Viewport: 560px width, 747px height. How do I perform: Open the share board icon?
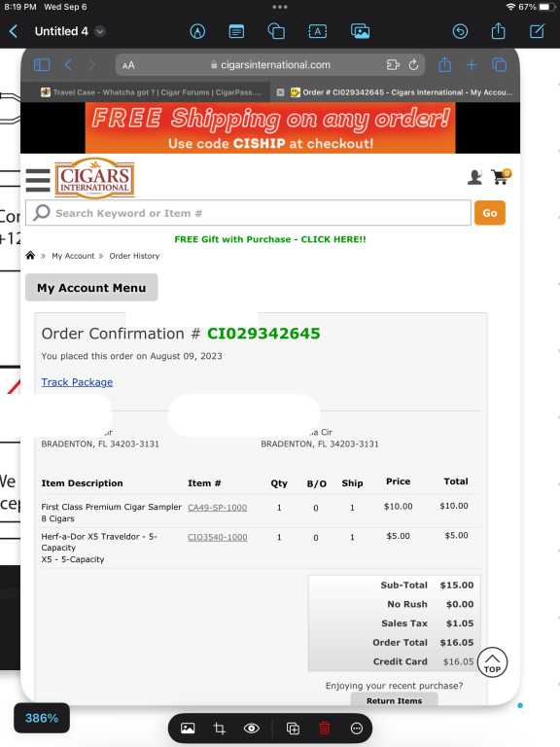click(498, 31)
